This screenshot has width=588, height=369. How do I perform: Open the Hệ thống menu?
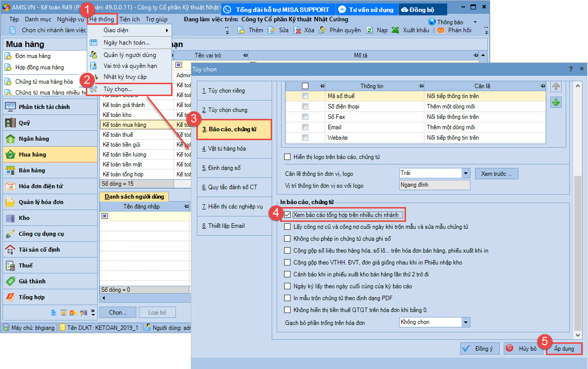click(102, 19)
